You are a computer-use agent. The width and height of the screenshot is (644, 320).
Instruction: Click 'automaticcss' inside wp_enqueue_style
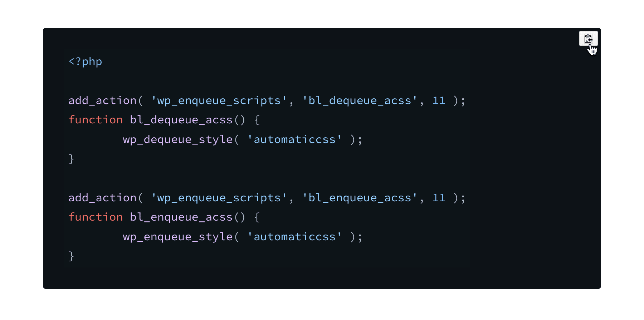pos(294,237)
